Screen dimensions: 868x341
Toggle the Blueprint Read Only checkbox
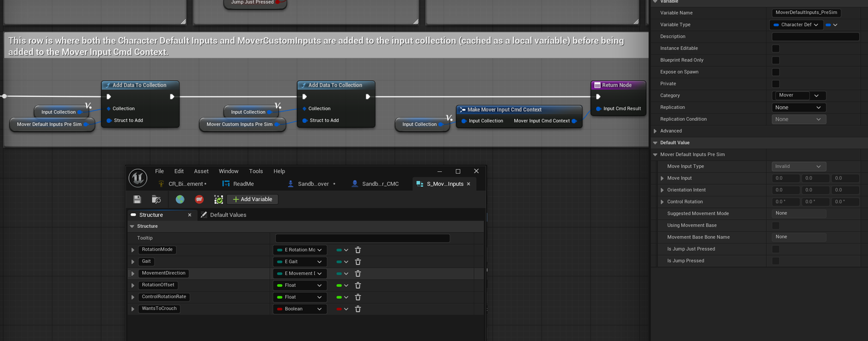(776, 60)
